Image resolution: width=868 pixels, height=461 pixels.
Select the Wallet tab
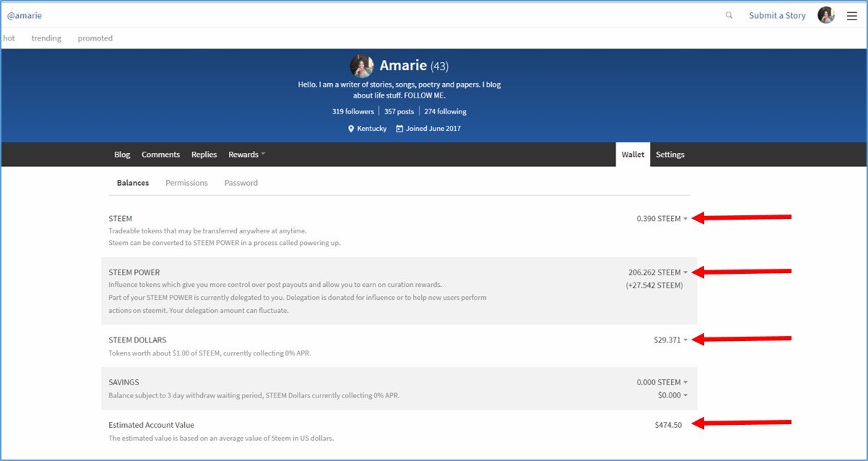point(633,155)
